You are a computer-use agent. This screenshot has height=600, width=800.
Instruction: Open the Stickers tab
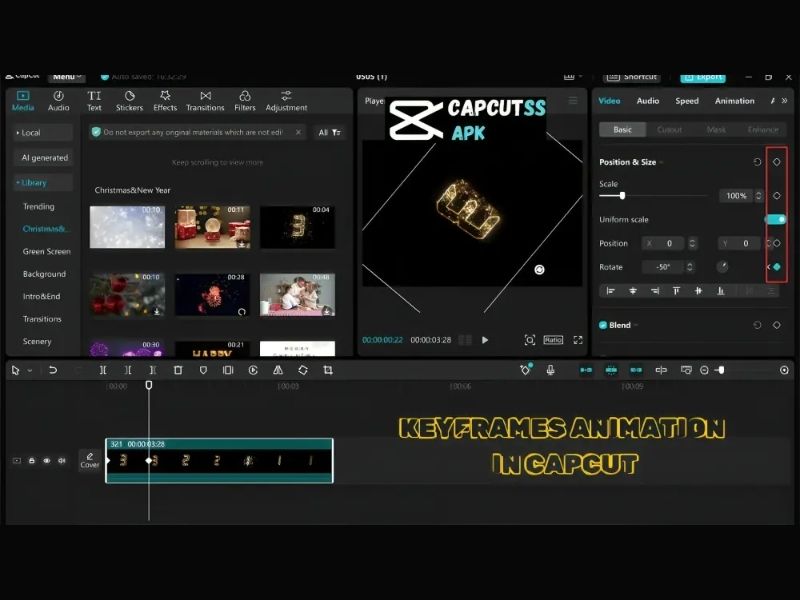(x=129, y=101)
